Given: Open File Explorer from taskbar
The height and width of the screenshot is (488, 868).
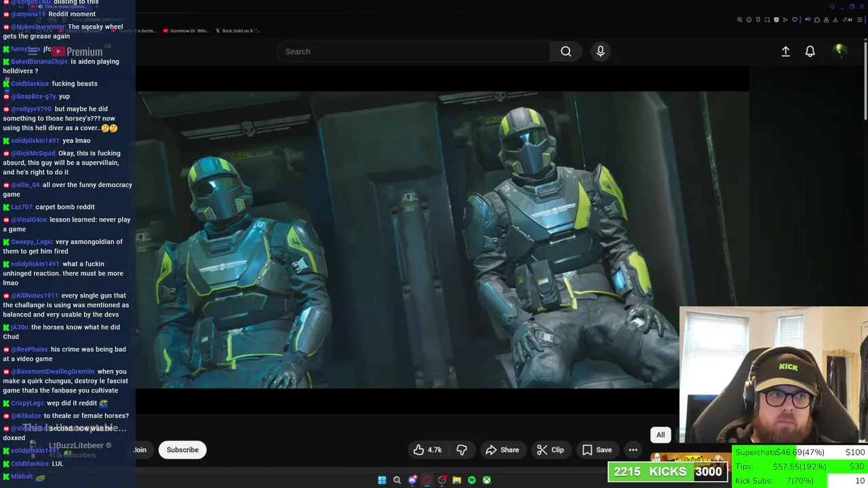Looking at the screenshot, I should (x=457, y=480).
